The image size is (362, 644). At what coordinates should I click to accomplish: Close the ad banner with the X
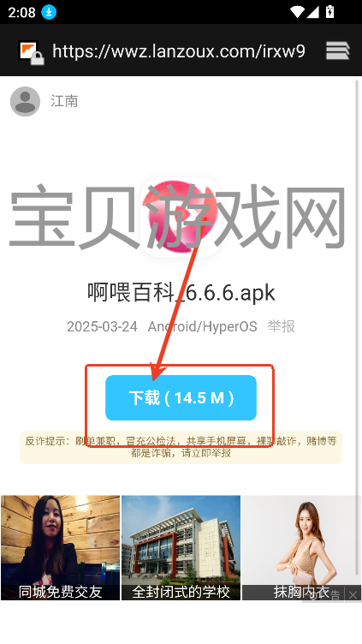click(353, 594)
